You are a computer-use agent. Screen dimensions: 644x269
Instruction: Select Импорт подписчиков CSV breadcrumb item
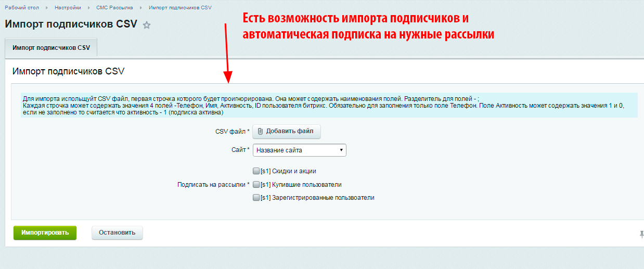(180, 8)
